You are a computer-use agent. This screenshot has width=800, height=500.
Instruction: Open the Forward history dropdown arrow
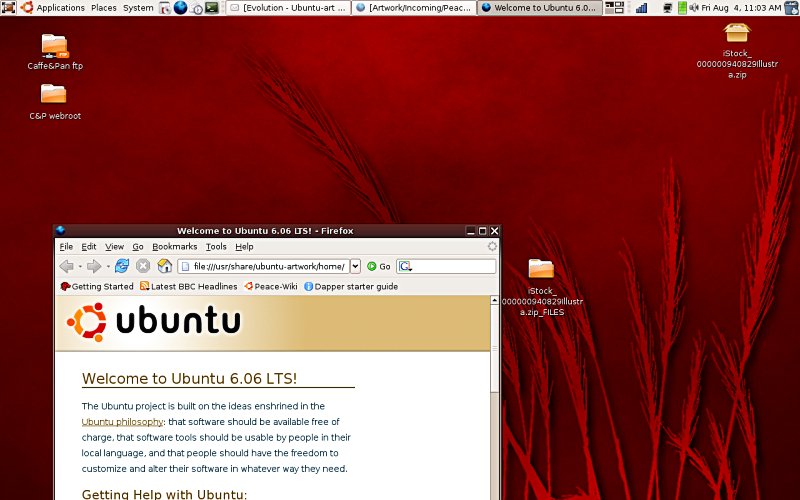(108, 266)
